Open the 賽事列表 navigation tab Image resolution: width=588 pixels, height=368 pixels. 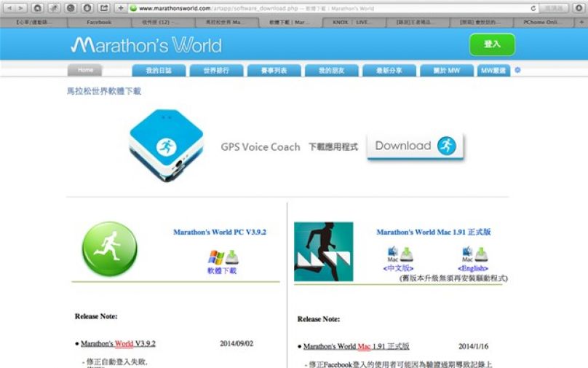click(274, 71)
